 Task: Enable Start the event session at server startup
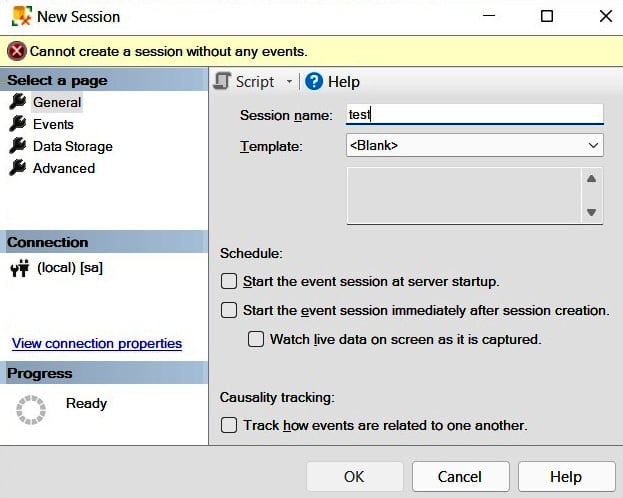229,281
